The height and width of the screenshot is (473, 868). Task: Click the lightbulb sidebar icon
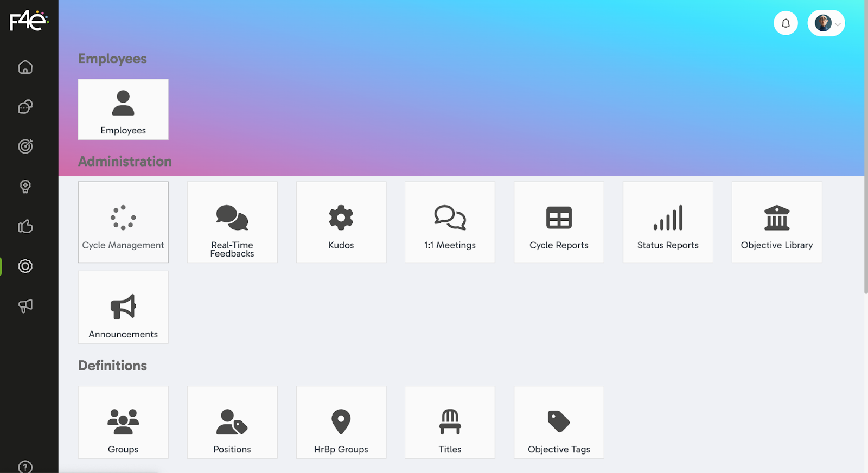[25, 187]
